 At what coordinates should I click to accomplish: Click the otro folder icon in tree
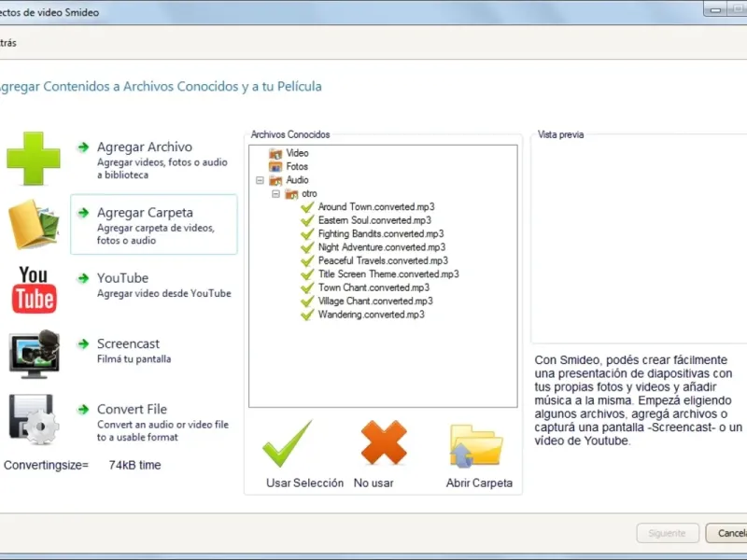(x=291, y=194)
